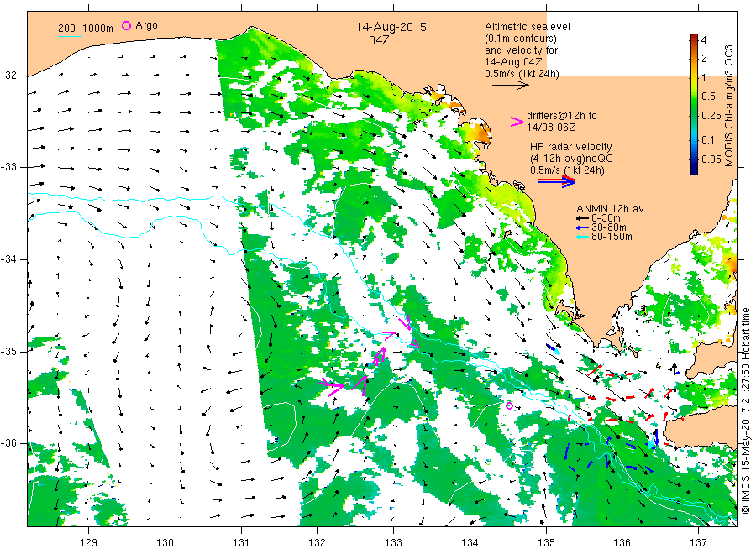Click latitude tick label -35
Image resolution: width=756 pixels, height=554 pixels.
[x=8, y=351]
